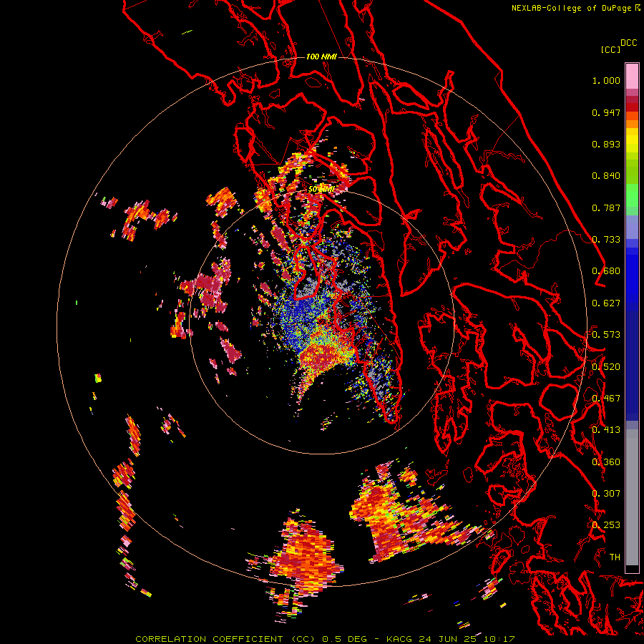Click the 1.000 value on the scale

(x=606, y=80)
